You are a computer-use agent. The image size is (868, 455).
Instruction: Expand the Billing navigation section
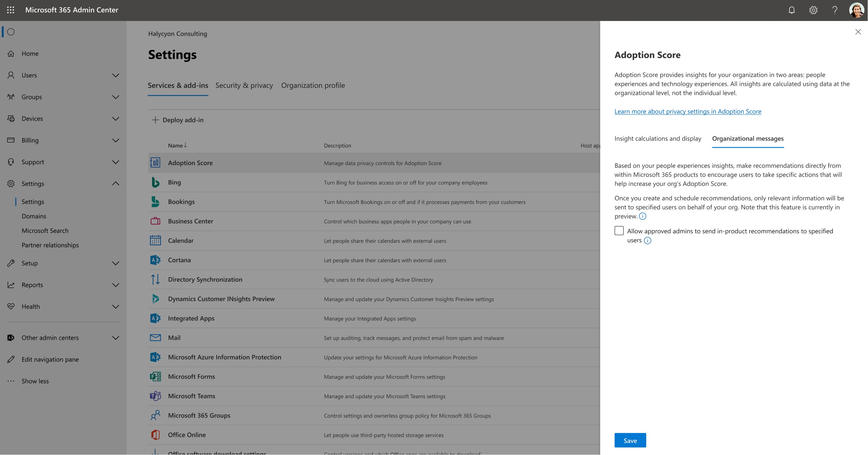116,140
